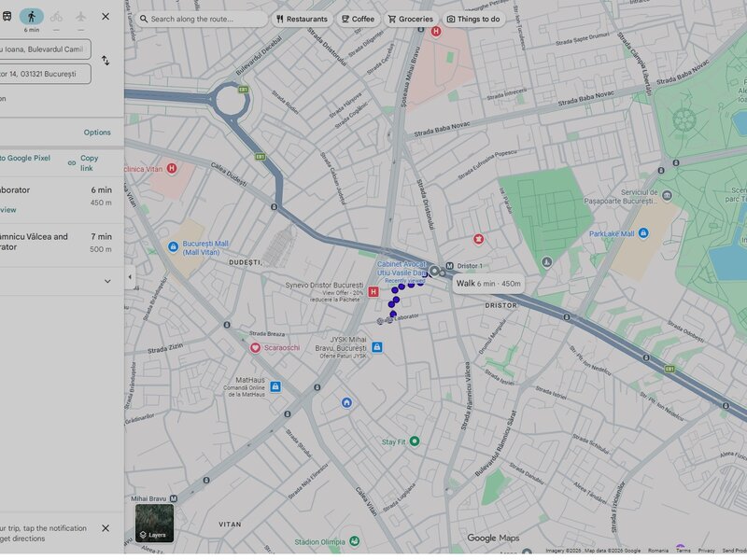747x560 pixels.
Task: Click the Search along the route box
Action: point(201,19)
